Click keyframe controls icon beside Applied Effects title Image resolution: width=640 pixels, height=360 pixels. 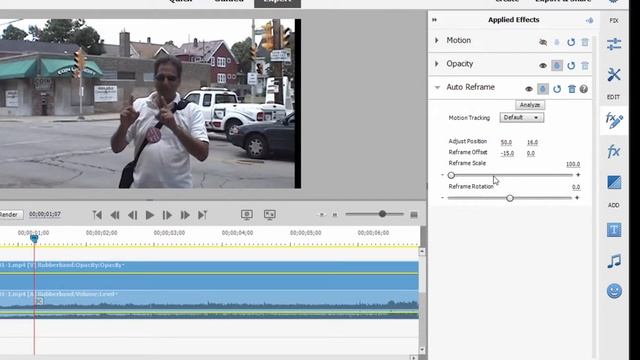pos(590,20)
